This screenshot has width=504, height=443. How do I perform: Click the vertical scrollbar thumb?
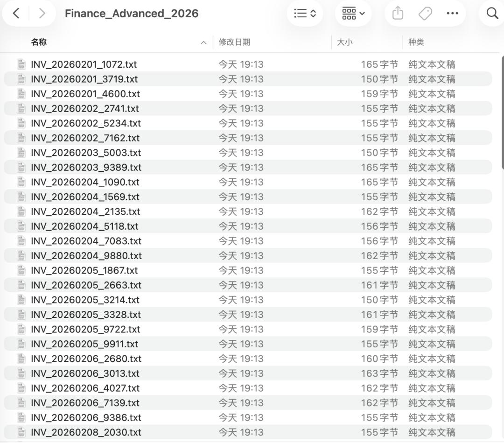(x=502, y=112)
